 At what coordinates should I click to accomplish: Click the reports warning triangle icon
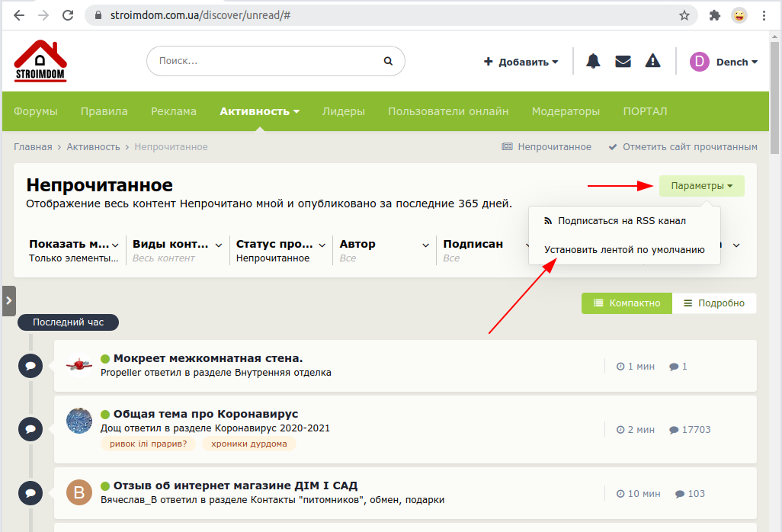pos(652,61)
